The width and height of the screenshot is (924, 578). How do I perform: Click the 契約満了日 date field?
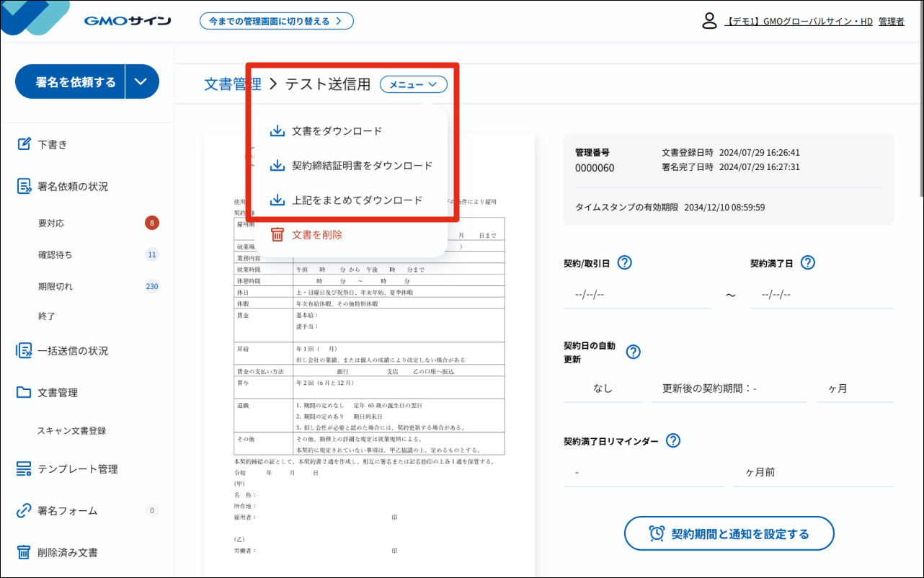tap(821, 295)
